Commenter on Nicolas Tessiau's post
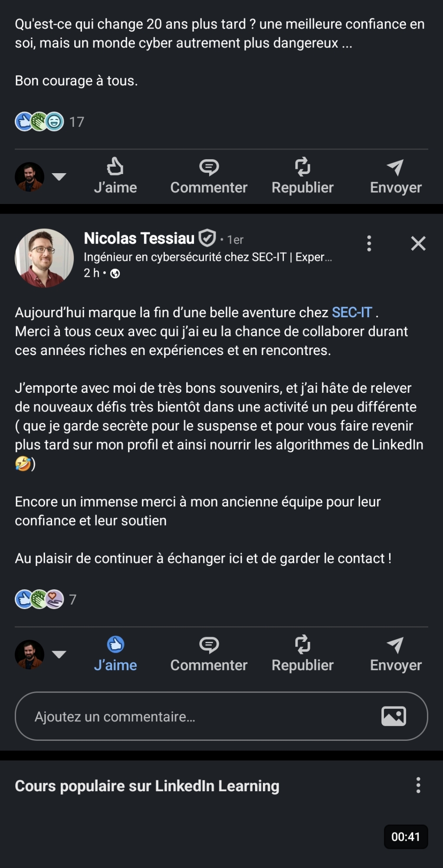 (209, 654)
